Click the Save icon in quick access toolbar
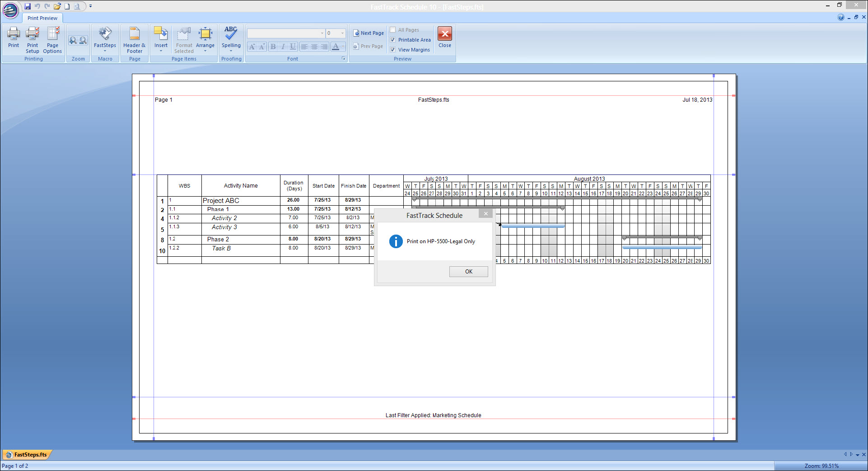 28,6
